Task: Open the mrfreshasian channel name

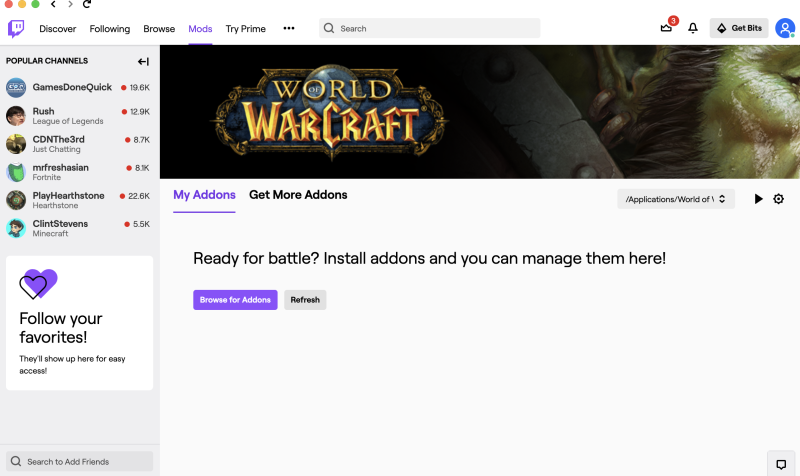Action: click(x=61, y=167)
